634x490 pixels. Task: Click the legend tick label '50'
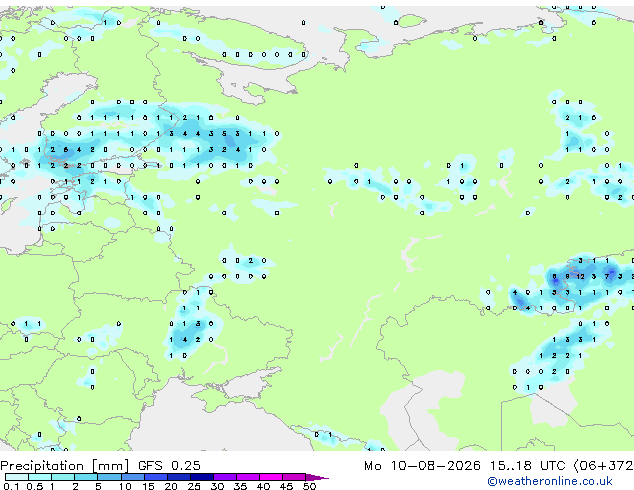click(x=309, y=486)
